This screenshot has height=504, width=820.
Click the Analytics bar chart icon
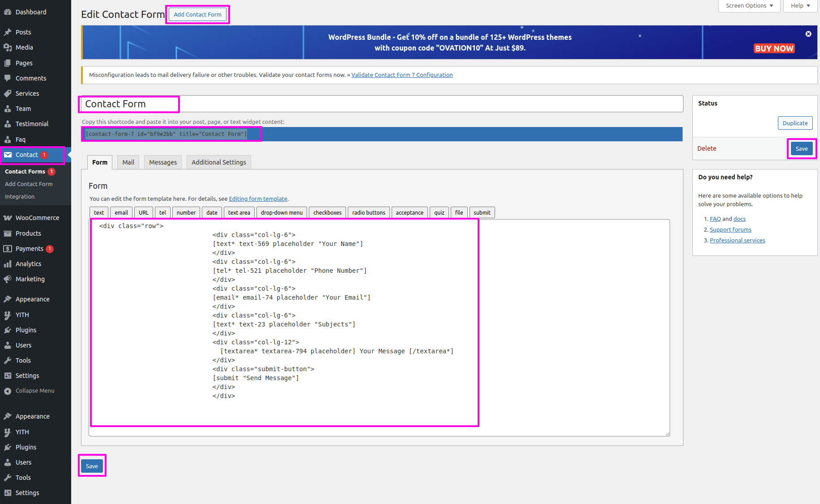point(8,264)
